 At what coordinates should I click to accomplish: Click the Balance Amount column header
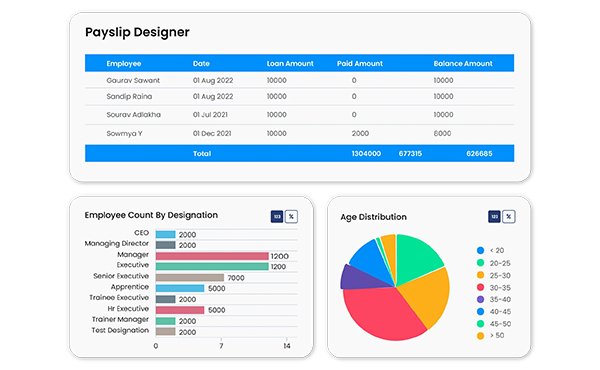coord(463,64)
